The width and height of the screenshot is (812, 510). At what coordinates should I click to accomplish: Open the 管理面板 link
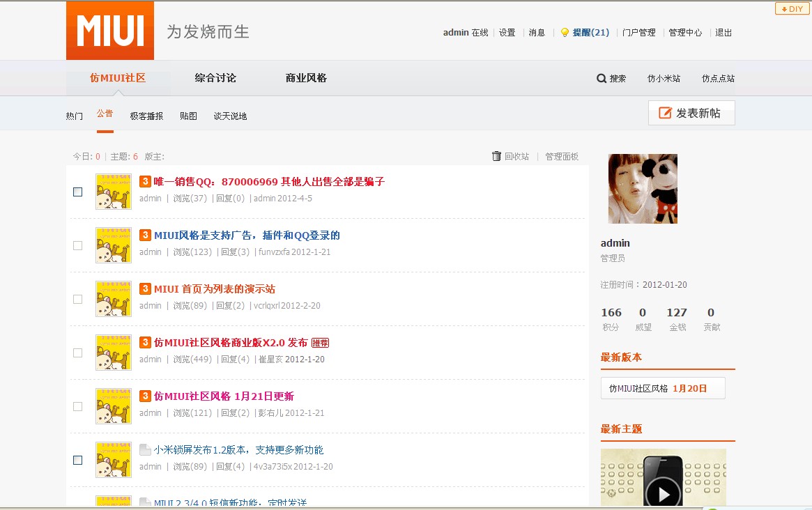pos(562,156)
